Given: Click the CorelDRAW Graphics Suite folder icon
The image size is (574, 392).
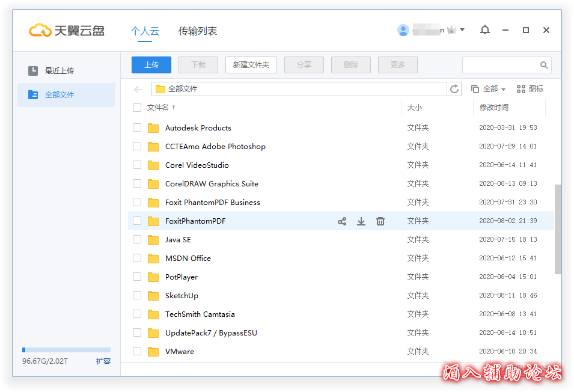Looking at the screenshot, I should [x=153, y=184].
